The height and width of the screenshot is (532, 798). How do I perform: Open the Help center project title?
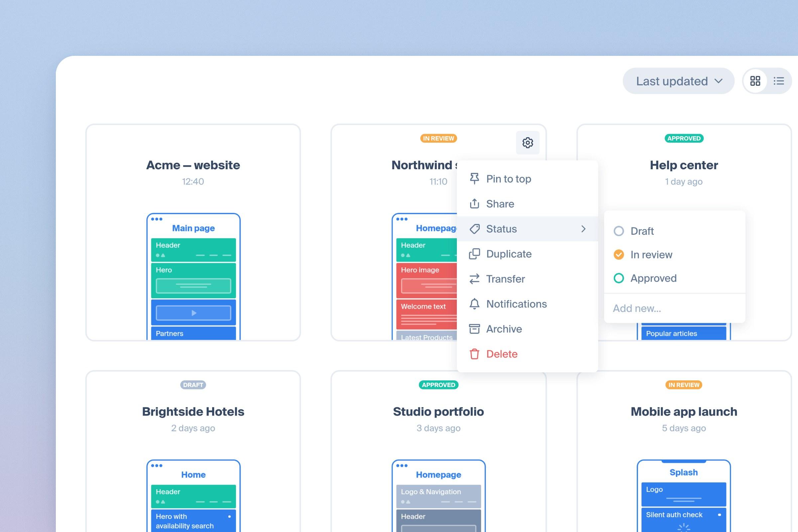684,165
